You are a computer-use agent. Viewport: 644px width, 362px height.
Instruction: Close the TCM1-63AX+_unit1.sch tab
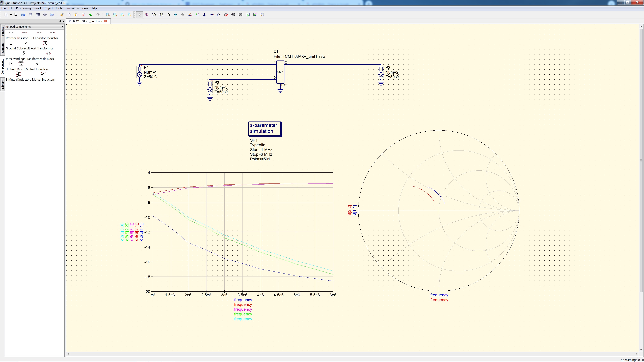105,21
